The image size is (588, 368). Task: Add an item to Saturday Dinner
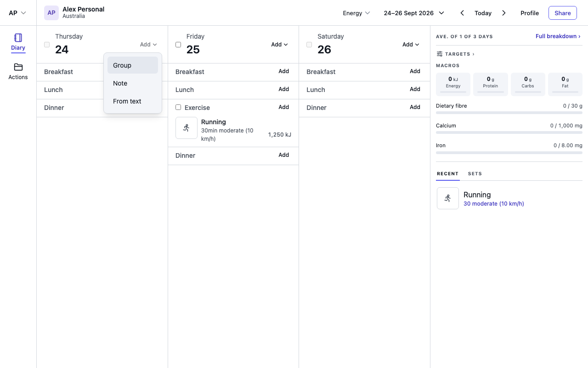coord(415,107)
